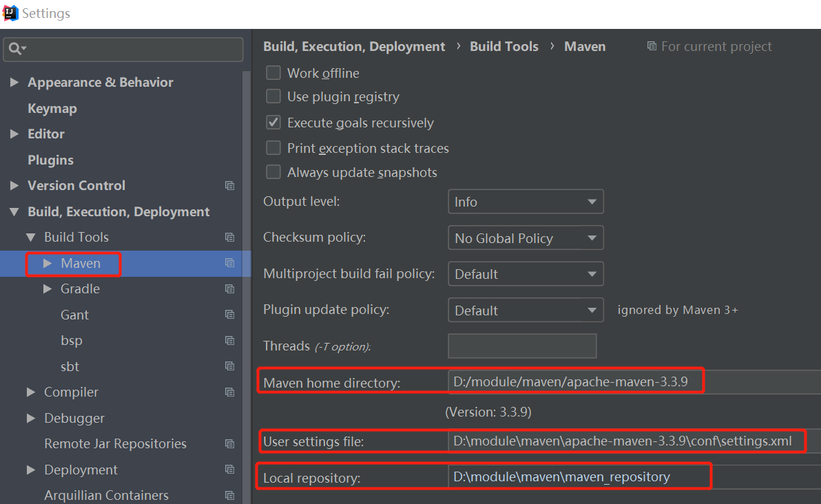Screen dimensions: 821x504
Task: Click project-level icon beside Gradle
Action: click(229, 289)
